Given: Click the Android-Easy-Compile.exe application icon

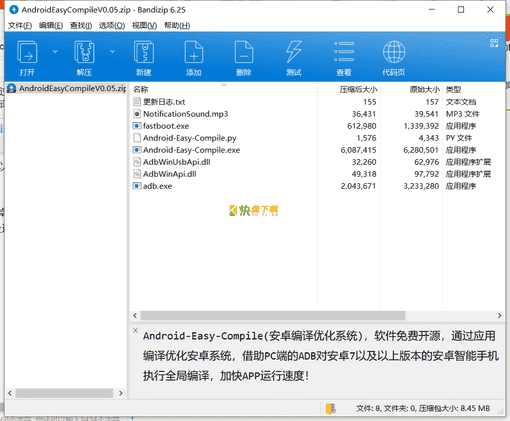Looking at the screenshot, I should click(x=137, y=150).
